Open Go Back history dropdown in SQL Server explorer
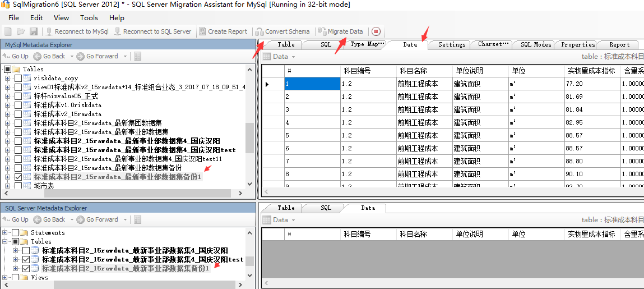The width and height of the screenshot is (644, 289). [72, 219]
